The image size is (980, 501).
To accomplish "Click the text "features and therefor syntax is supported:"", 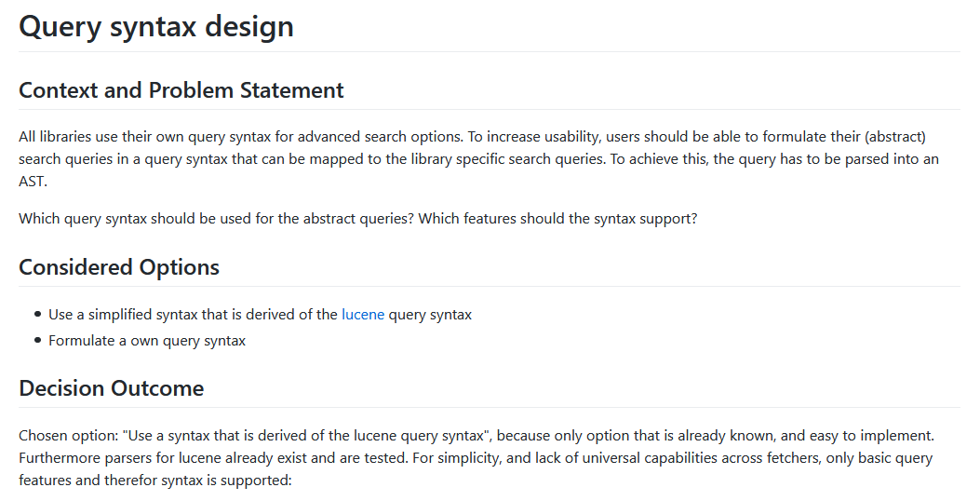I will pyautogui.click(x=155, y=481).
